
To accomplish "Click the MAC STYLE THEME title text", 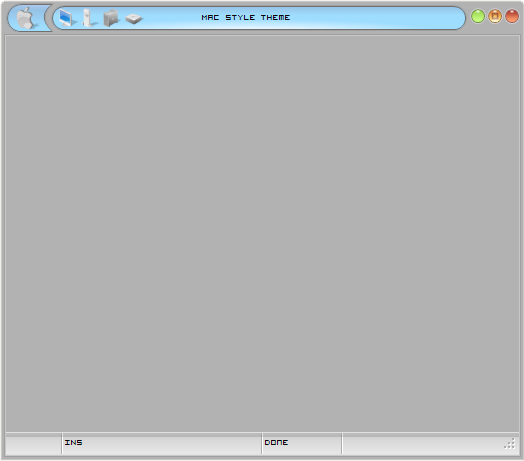I will pos(246,17).
